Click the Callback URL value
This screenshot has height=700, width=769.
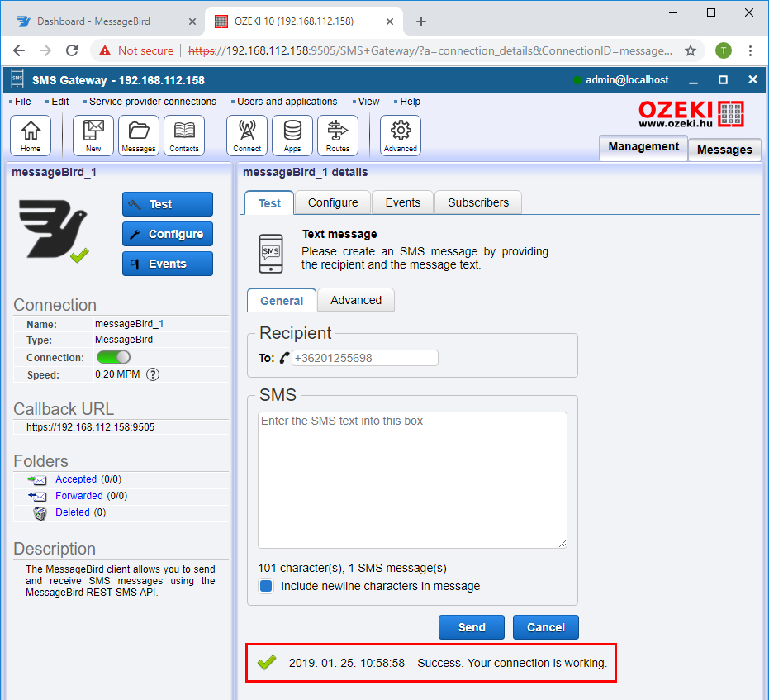pyautogui.click(x=90, y=427)
